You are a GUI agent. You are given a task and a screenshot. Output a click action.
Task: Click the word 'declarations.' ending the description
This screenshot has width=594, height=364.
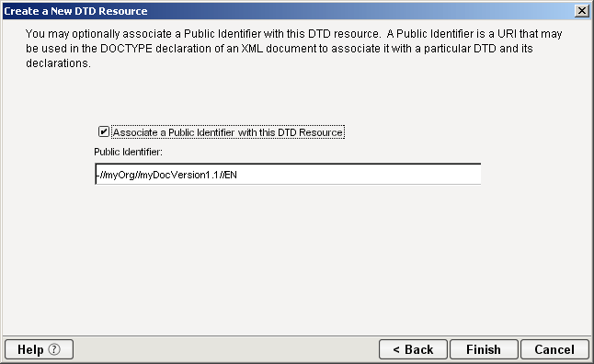tap(58, 63)
